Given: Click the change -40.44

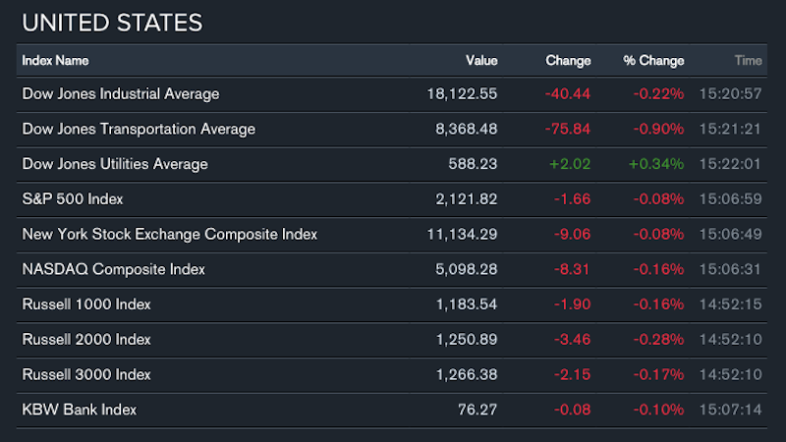Looking at the screenshot, I should (x=568, y=94).
